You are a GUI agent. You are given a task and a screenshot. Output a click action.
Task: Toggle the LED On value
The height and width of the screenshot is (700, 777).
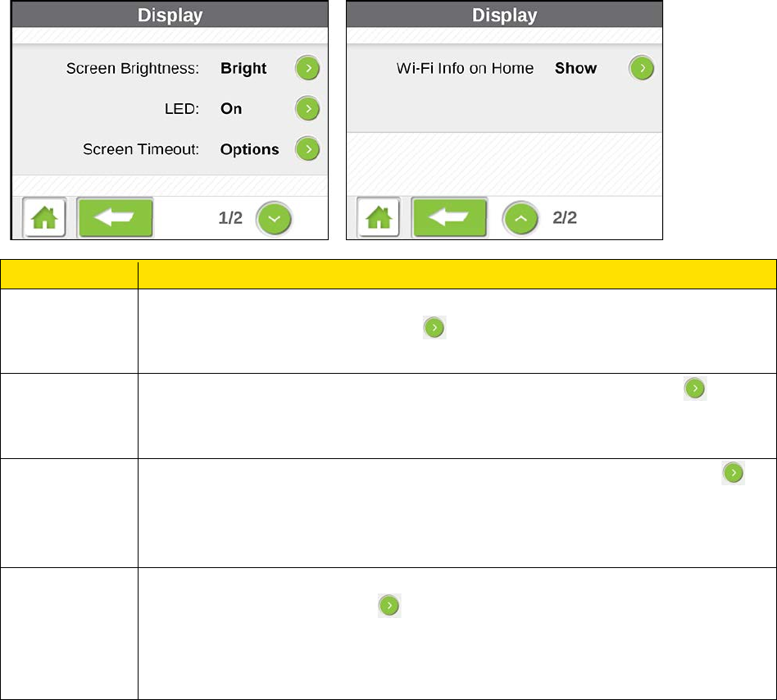point(231,108)
